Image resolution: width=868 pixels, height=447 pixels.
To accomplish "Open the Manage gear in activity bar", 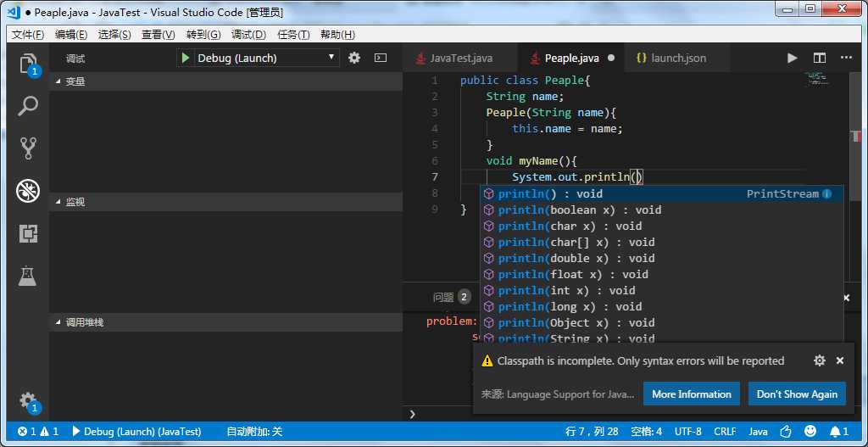I will [28, 401].
